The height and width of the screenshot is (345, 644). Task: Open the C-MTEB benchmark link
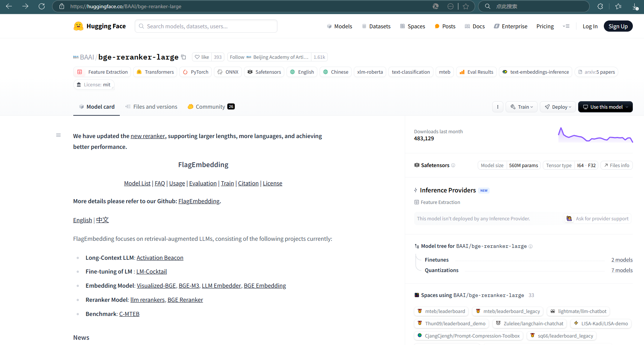[x=129, y=314]
